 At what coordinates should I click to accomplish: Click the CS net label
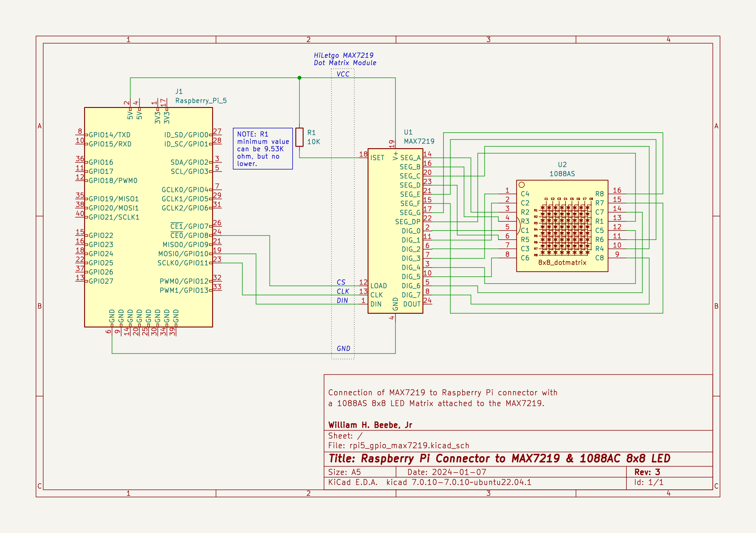pyautogui.click(x=341, y=282)
